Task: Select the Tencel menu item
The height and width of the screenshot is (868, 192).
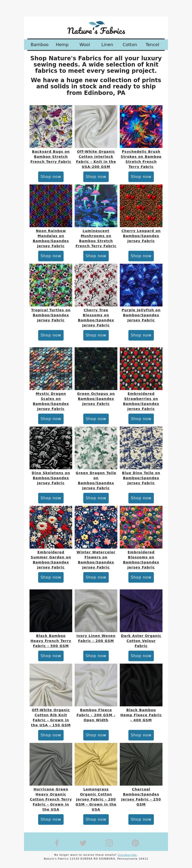Action: pos(152,44)
